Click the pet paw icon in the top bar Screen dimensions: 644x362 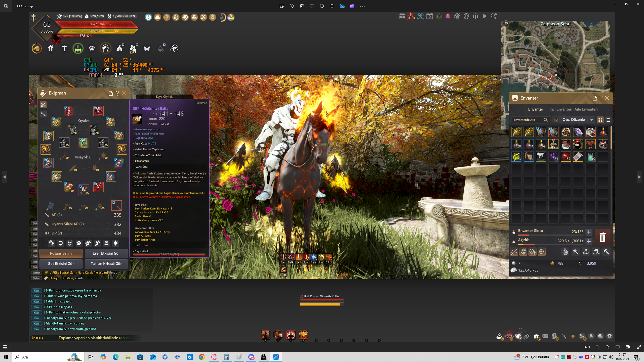pos(92,48)
